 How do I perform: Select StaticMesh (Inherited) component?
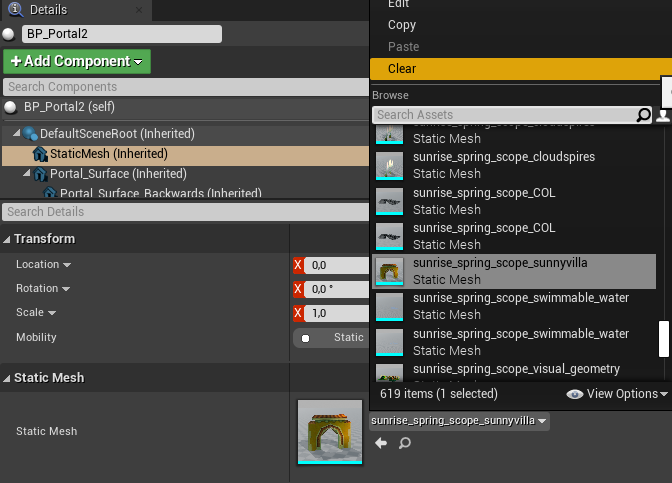108,154
